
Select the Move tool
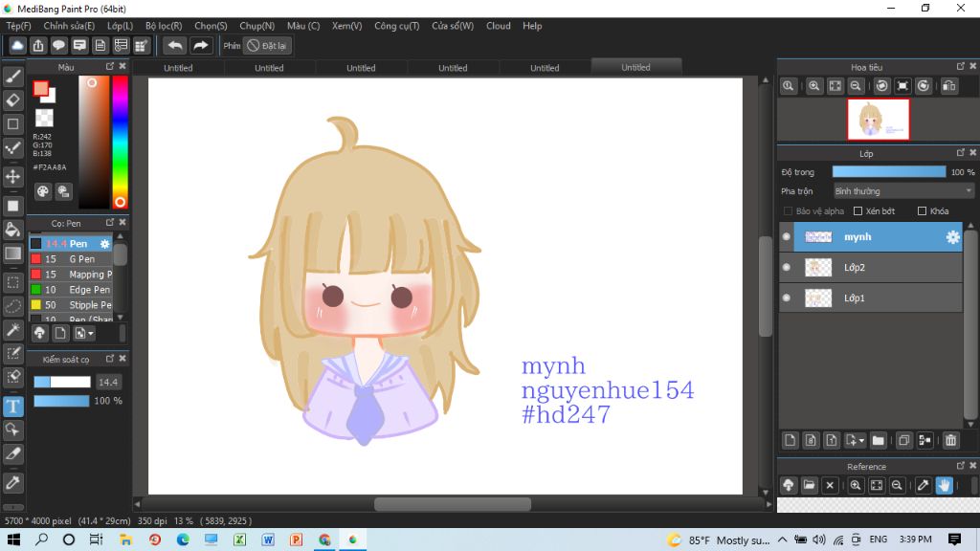[13, 177]
